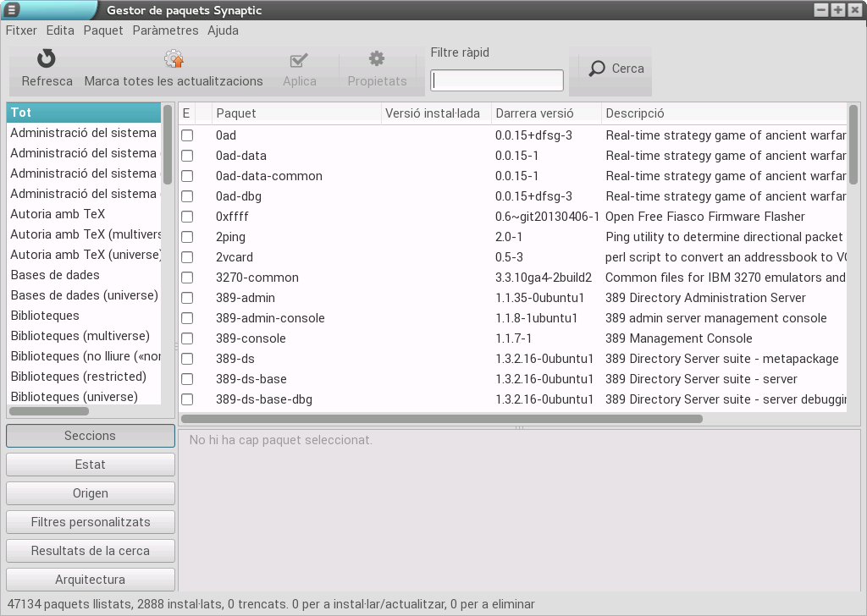Toggle checkbox for 389-ds-base package
This screenshot has height=616, width=867.
coord(187,379)
